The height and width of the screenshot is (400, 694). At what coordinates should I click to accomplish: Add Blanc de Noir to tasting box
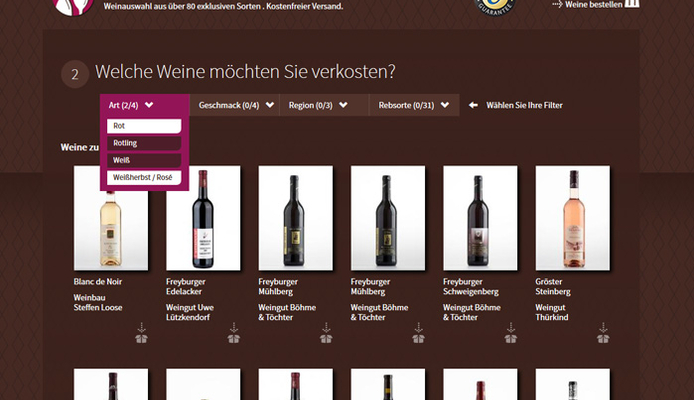[x=141, y=333]
